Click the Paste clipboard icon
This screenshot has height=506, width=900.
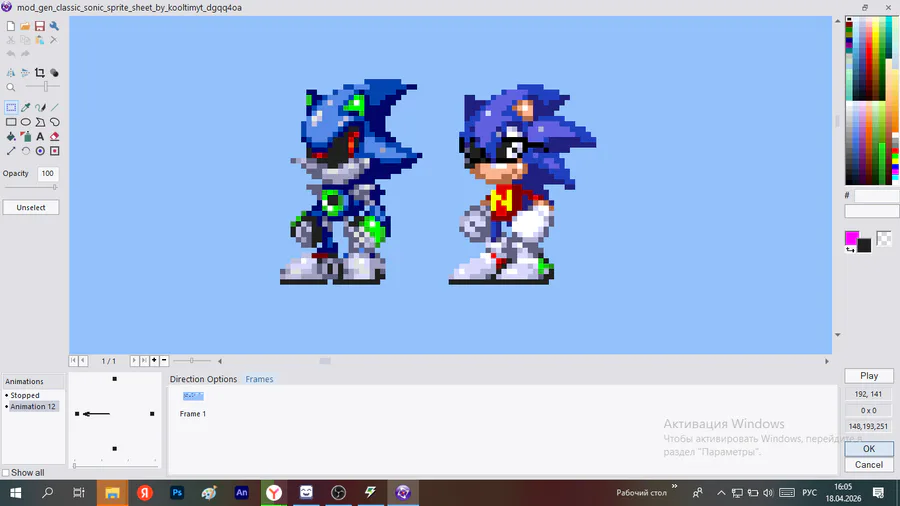tap(40, 40)
